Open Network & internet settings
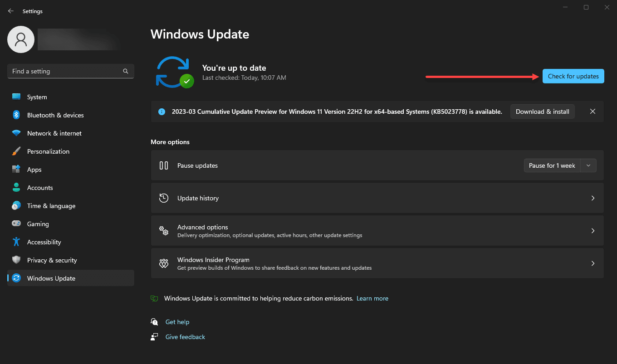The height and width of the screenshot is (364, 617). [x=71, y=133]
